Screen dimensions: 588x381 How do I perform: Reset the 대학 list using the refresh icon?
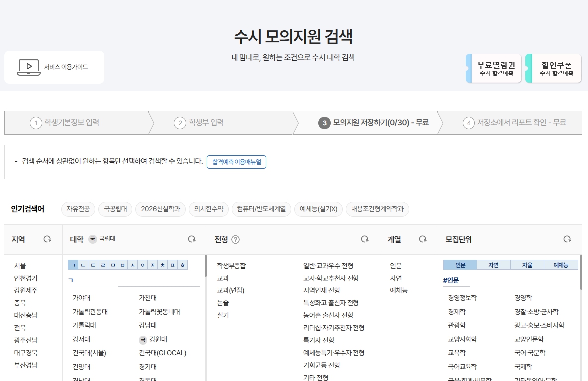click(x=191, y=239)
